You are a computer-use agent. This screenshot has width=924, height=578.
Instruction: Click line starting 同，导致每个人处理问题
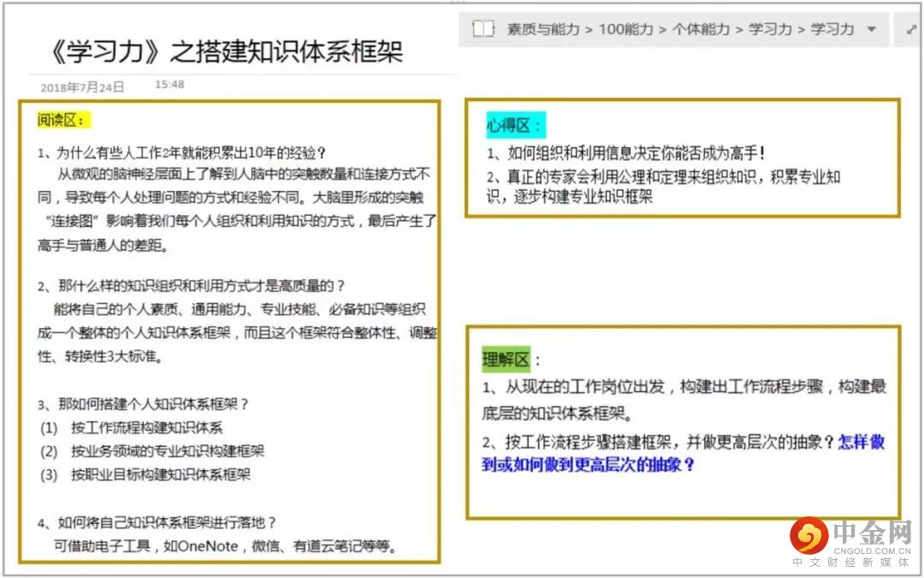pos(230,196)
